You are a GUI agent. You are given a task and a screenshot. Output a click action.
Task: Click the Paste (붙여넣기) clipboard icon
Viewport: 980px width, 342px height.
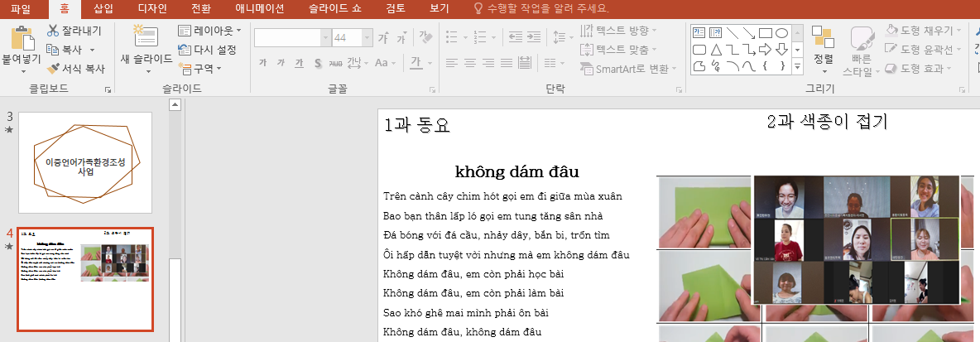pos(22,37)
